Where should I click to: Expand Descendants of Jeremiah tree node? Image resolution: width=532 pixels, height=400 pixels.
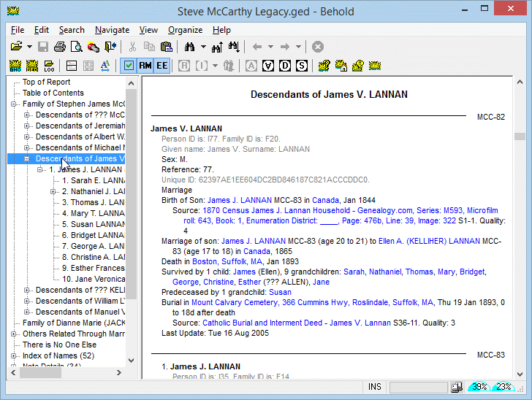coord(26,126)
